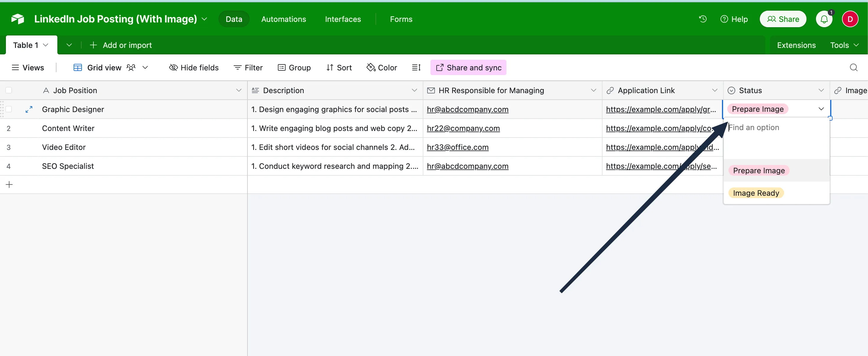Click the search magnifier icon
Screen dimensions: 868x356
[x=854, y=67]
